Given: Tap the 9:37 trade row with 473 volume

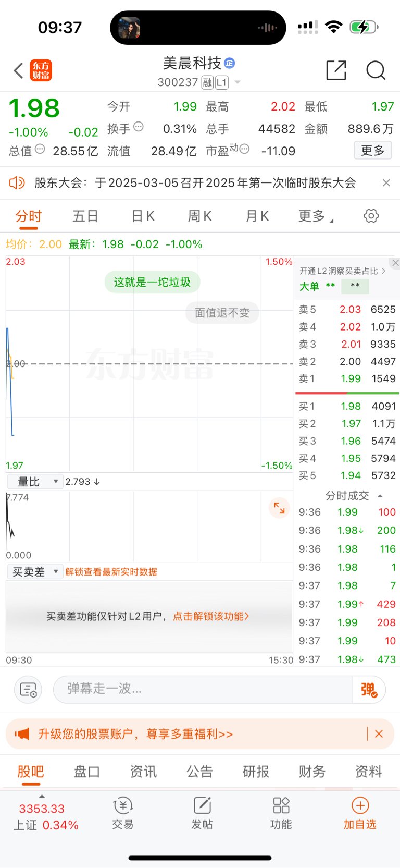Looking at the screenshot, I should [x=347, y=659].
